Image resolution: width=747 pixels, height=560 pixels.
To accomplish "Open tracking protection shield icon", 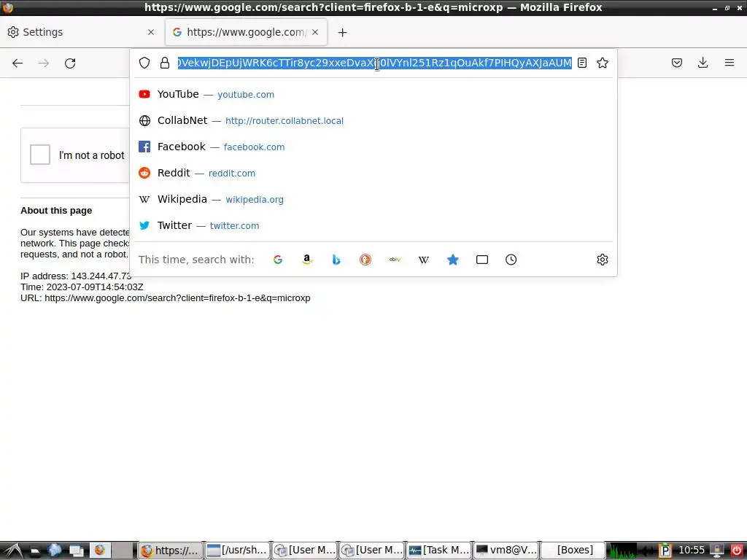I will click(144, 63).
